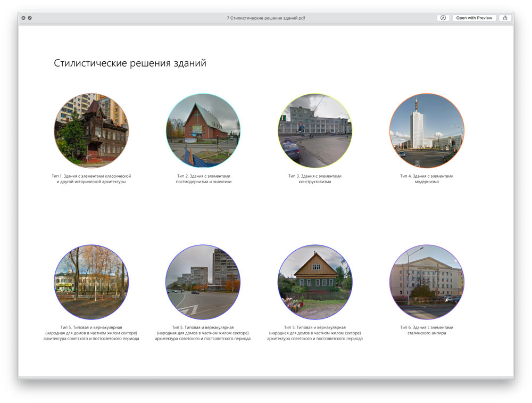
Task: Click the 'Тип 2' postmodernism caption text
Action: pyautogui.click(x=203, y=179)
